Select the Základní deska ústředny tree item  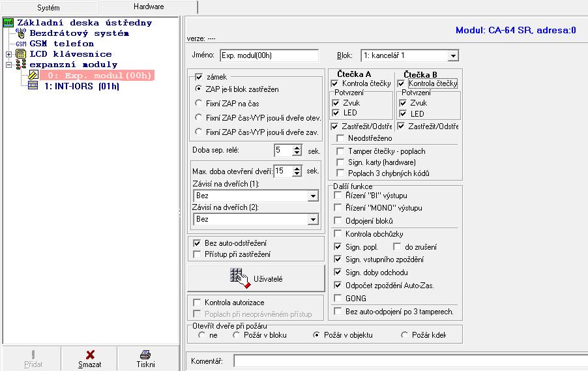click(x=84, y=23)
